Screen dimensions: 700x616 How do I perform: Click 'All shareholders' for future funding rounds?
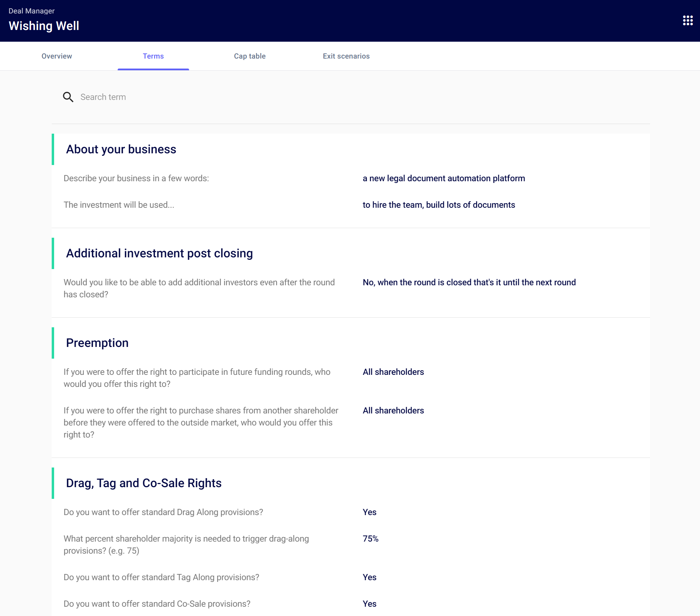(x=393, y=372)
